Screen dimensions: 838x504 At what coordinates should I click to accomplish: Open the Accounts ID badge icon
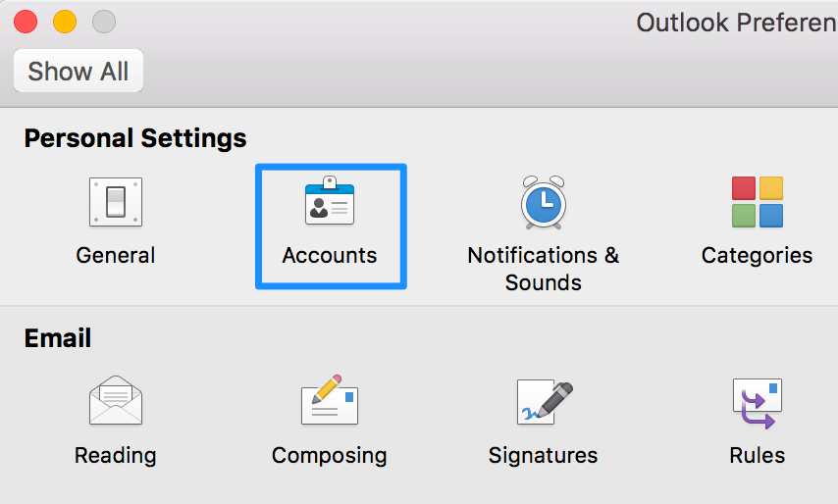click(x=330, y=202)
